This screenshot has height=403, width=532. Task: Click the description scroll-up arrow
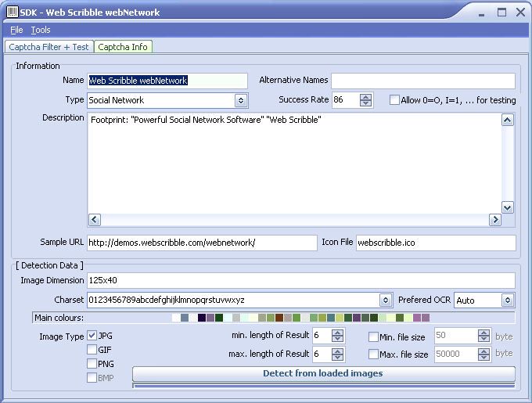507,120
